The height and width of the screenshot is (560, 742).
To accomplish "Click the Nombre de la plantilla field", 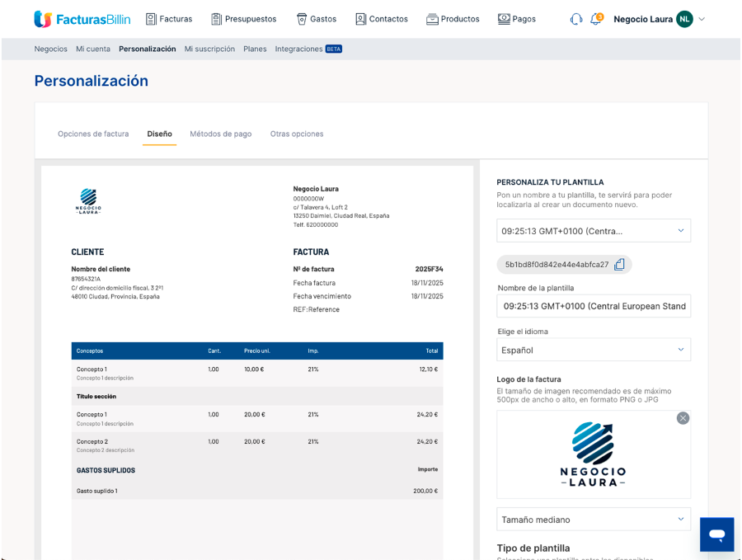I will (593, 306).
